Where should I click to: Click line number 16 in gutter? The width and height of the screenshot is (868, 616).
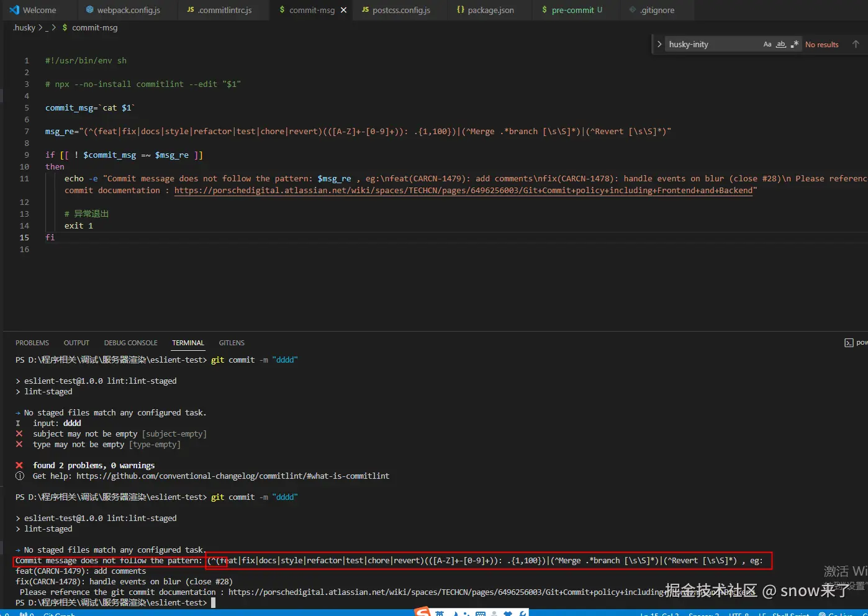[24, 249]
